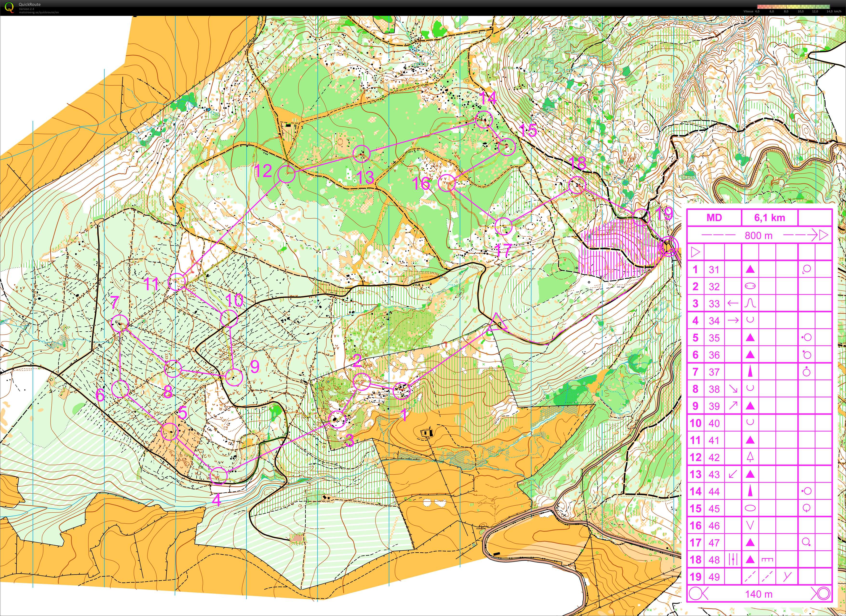Image resolution: width=846 pixels, height=616 pixels.
Task: Select control circle 17 on the map
Action: (x=504, y=226)
